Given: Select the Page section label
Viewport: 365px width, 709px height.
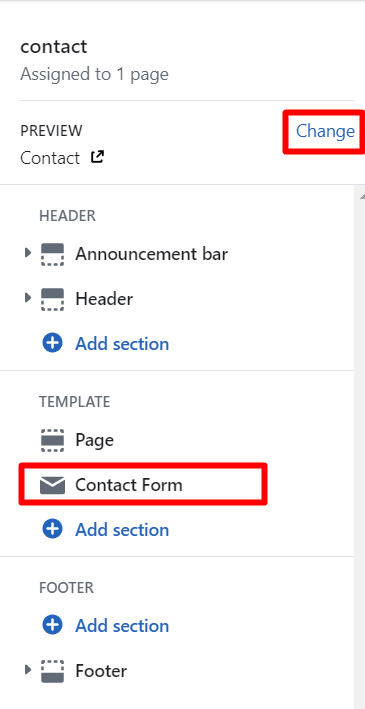Looking at the screenshot, I should (x=95, y=440).
